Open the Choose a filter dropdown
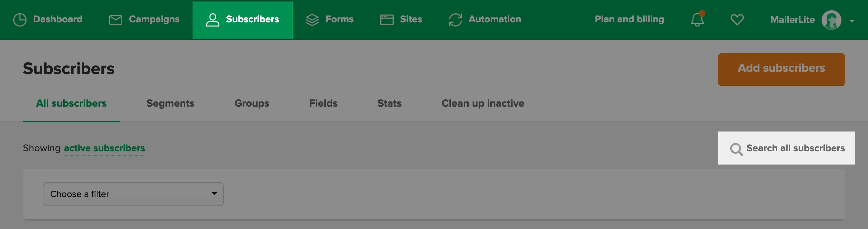 coord(133,194)
